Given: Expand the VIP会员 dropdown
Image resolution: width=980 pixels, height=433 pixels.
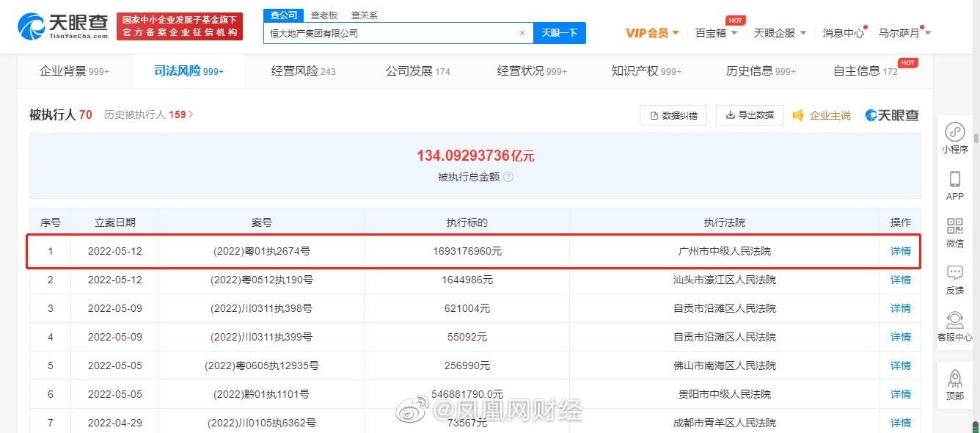Looking at the screenshot, I should [652, 33].
